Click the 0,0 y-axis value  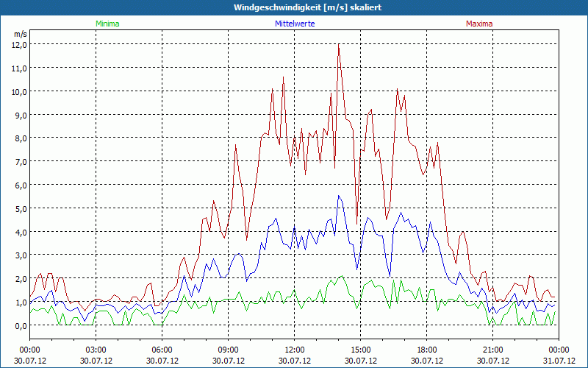coord(21,326)
